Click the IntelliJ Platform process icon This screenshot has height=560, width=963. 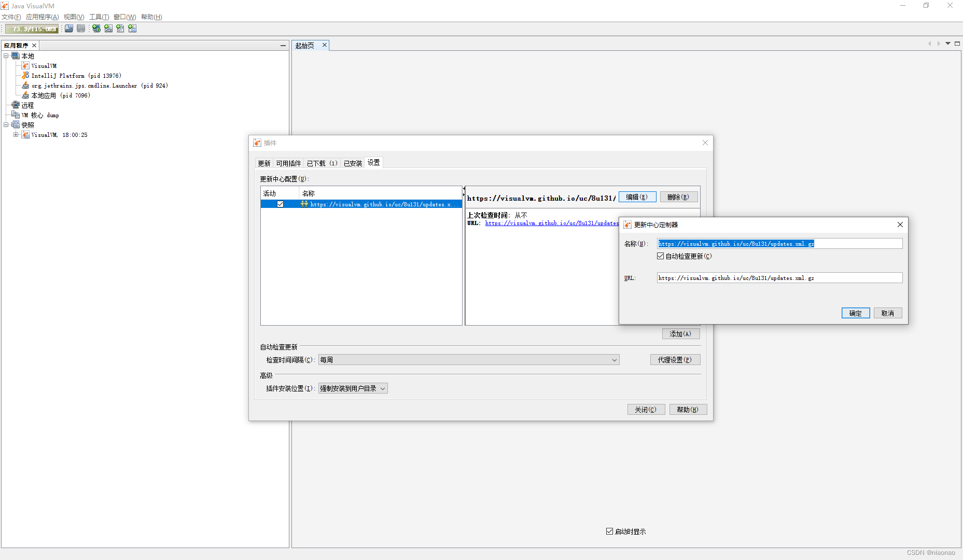(25, 75)
